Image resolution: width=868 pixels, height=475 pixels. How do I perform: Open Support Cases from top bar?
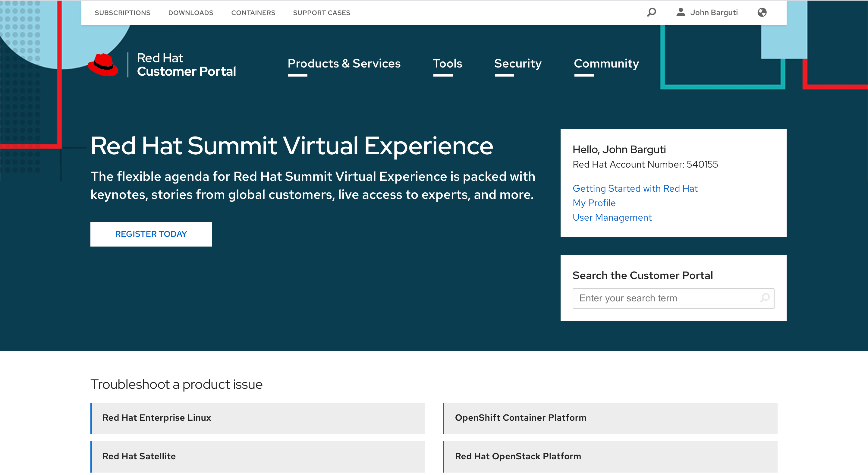pos(322,13)
